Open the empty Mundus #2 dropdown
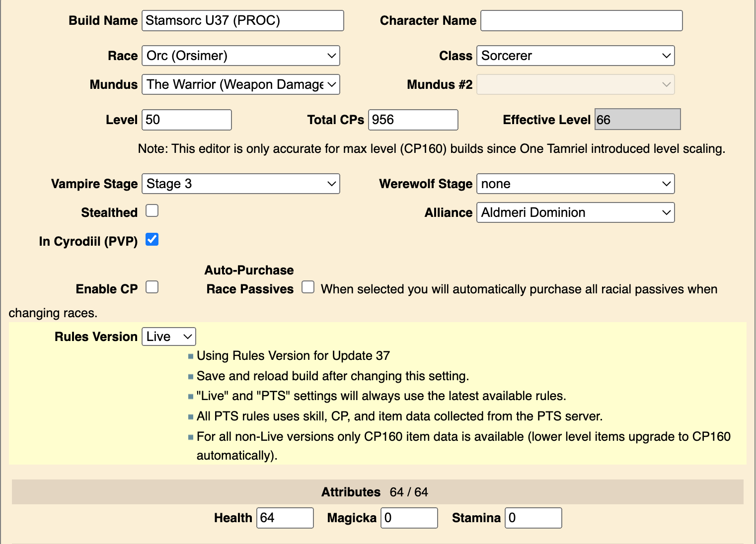Viewport: 756px width, 544px height. [576, 84]
